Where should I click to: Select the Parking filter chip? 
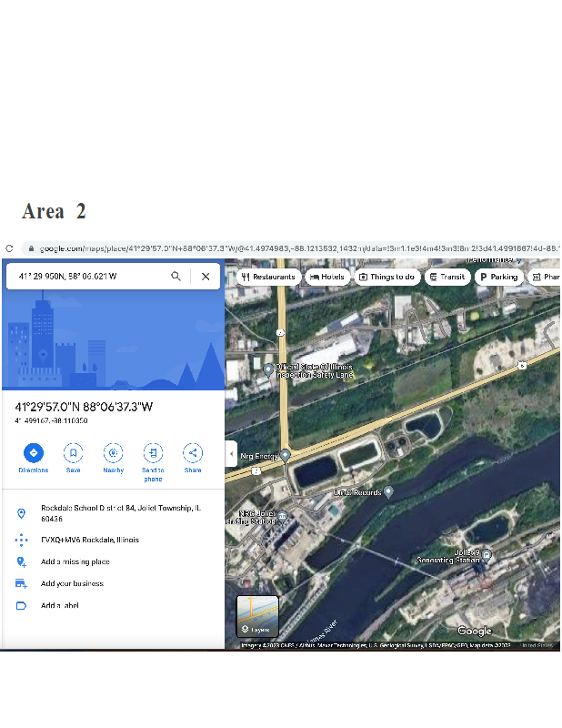tap(498, 277)
